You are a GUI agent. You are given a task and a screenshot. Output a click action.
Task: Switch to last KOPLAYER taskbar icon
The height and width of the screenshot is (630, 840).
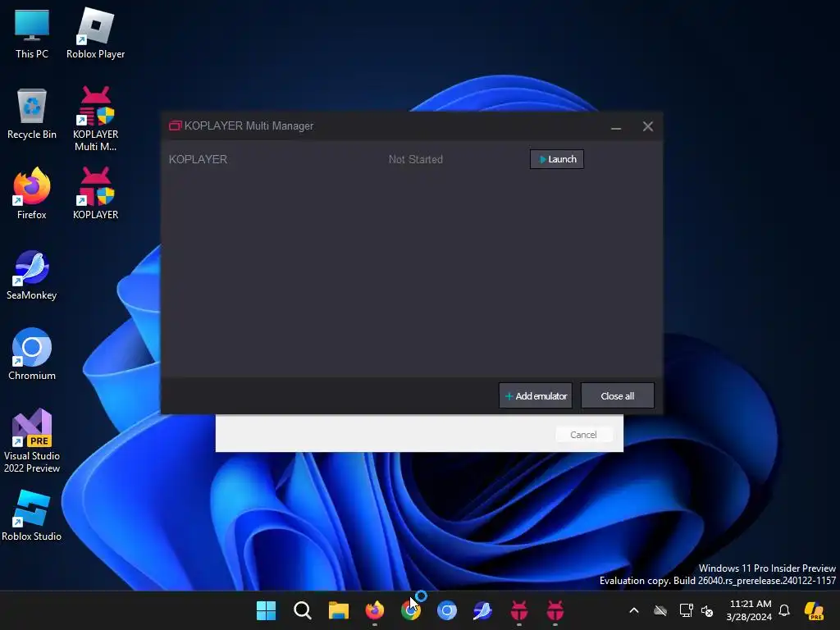click(555, 610)
